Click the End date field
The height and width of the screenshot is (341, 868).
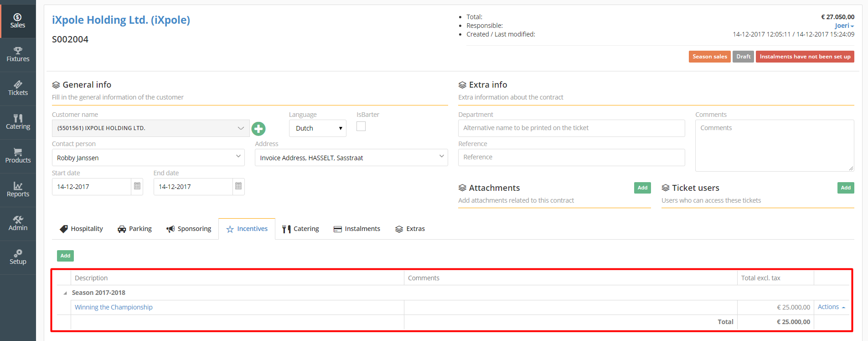click(x=193, y=186)
